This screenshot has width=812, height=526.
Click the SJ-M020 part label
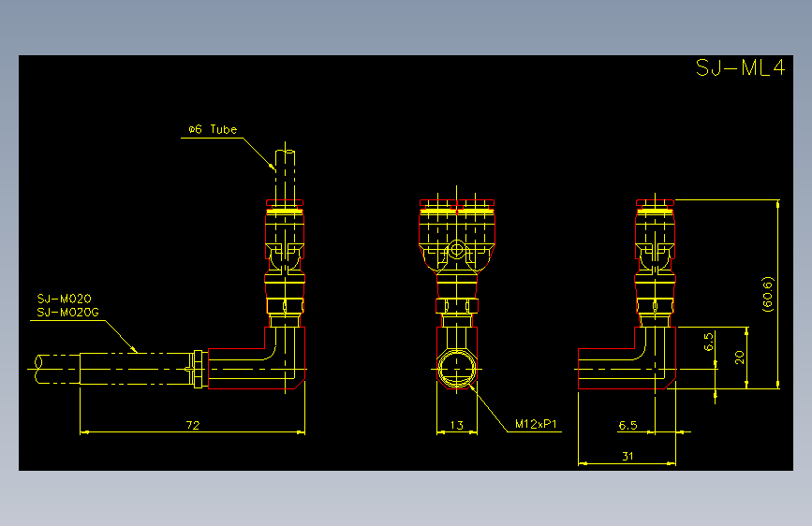click(x=65, y=299)
